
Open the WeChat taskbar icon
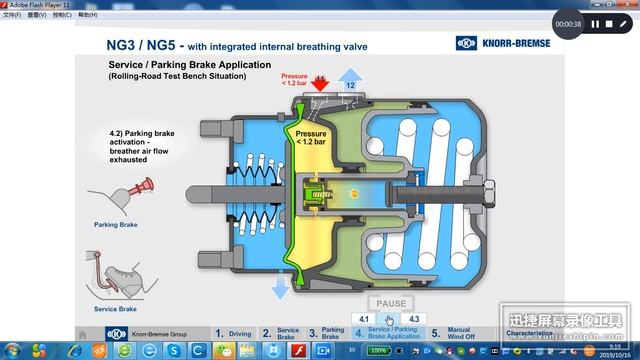point(224,351)
